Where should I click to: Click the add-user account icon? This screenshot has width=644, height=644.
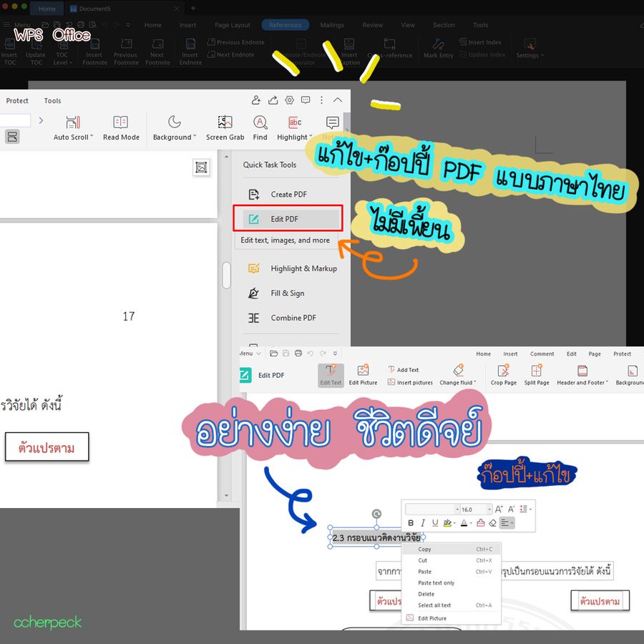pos(256,99)
